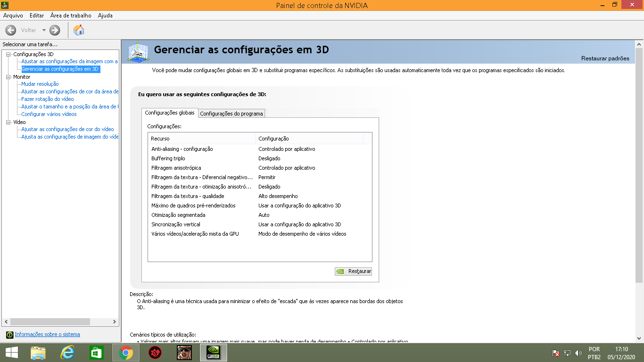Click Modo de desempenho de vários vídeos value
The height and width of the screenshot is (362, 644).
pyautogui.click(x=302, y=234)
